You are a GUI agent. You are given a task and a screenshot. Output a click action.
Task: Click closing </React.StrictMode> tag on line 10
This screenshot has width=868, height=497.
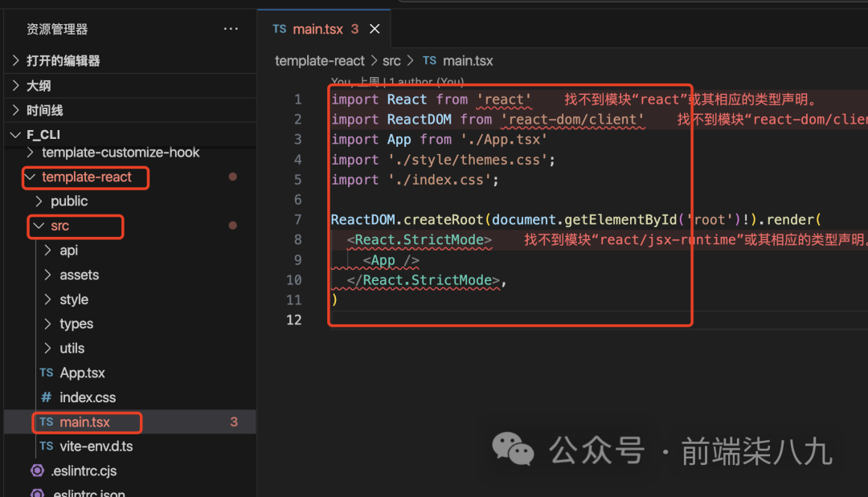[x=423, y=279]
